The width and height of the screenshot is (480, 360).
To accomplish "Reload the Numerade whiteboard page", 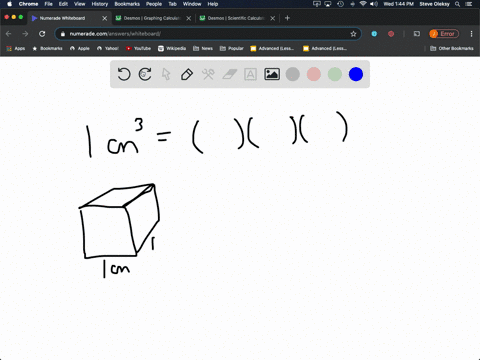I will pyautogui.click(x=42, y=34).
